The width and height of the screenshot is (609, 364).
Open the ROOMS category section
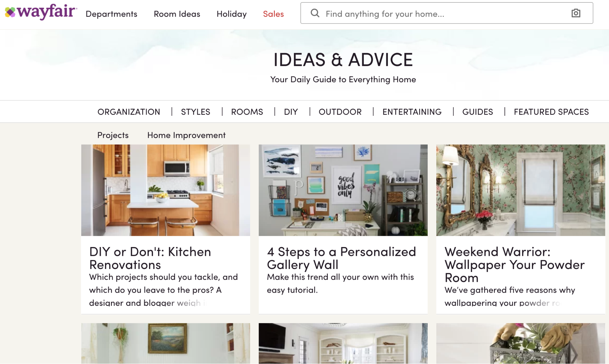pos(247,112)
